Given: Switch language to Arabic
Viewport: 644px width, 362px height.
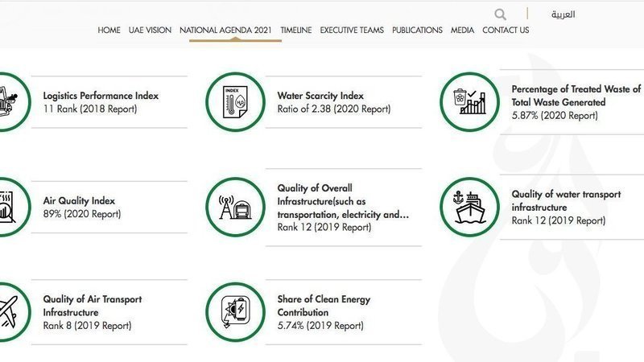Looking at the screenshot, I should click(563, 14).
